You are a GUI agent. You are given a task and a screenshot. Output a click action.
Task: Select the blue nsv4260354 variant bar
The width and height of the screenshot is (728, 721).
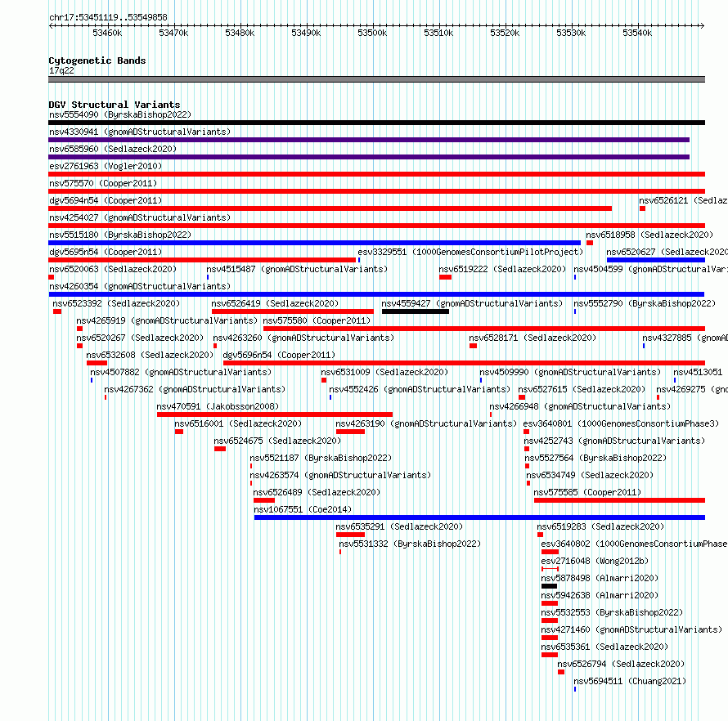point(376,294)
